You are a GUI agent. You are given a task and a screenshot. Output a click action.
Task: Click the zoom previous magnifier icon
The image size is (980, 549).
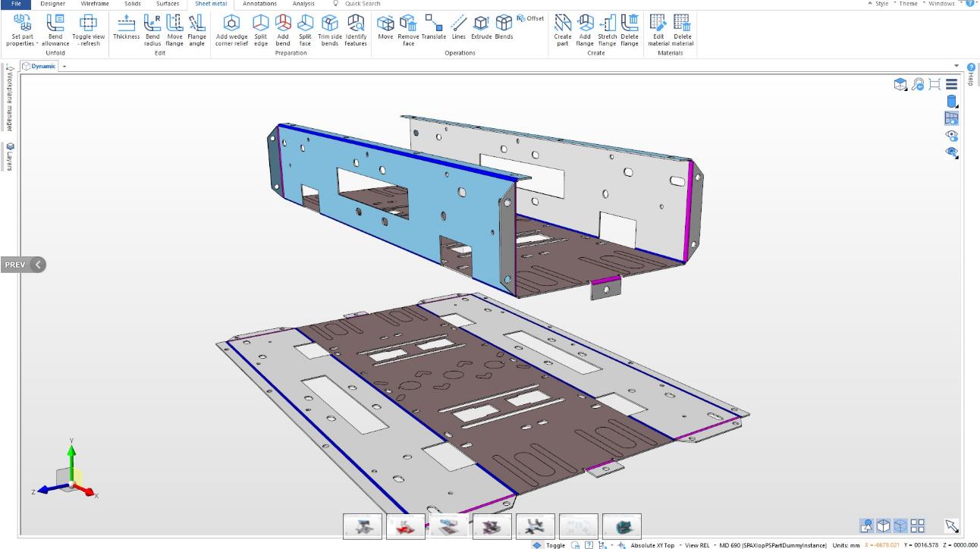coord(918,85)
